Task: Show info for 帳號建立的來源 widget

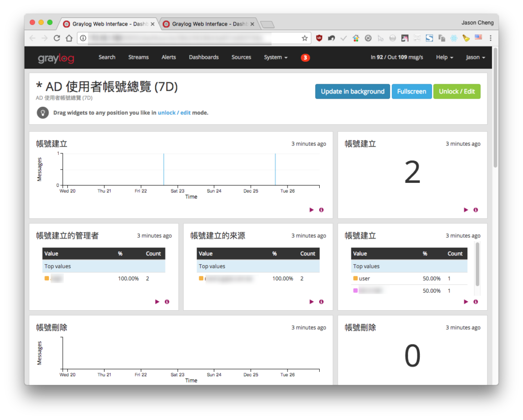Action: [321, 301]
